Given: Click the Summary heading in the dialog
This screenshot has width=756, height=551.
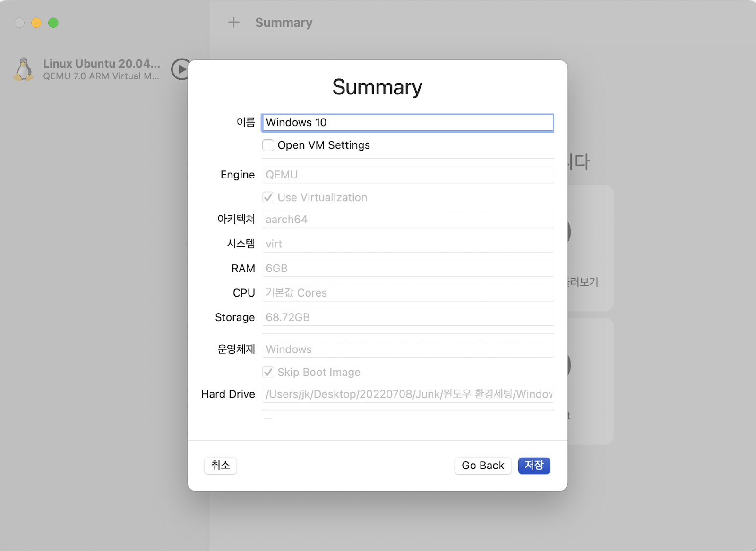Looking at the screenshot, I should 377,87.
